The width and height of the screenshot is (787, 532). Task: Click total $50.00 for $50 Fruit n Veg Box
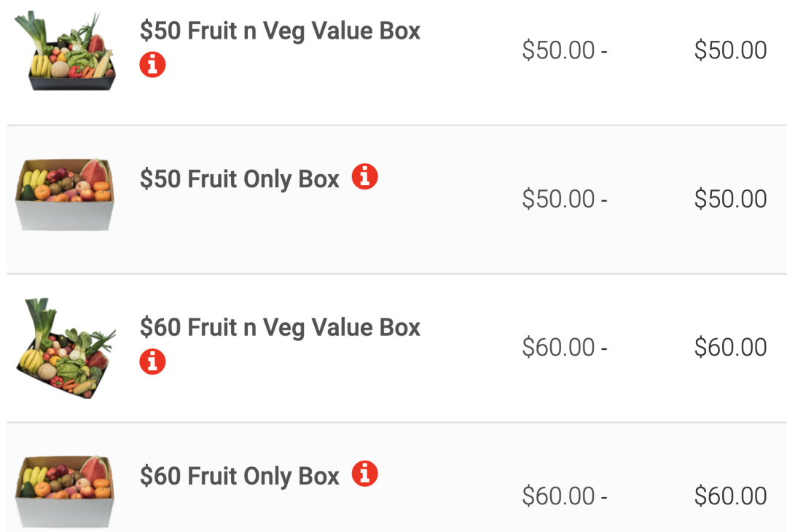tap(730, 51)
